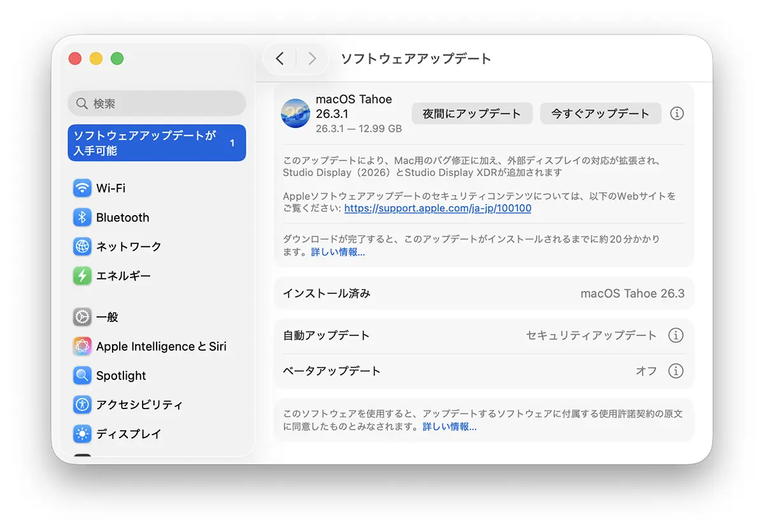
Task: Open ディスプレイ settings icon
Action: pyautogui.click(x=81, y=434)
